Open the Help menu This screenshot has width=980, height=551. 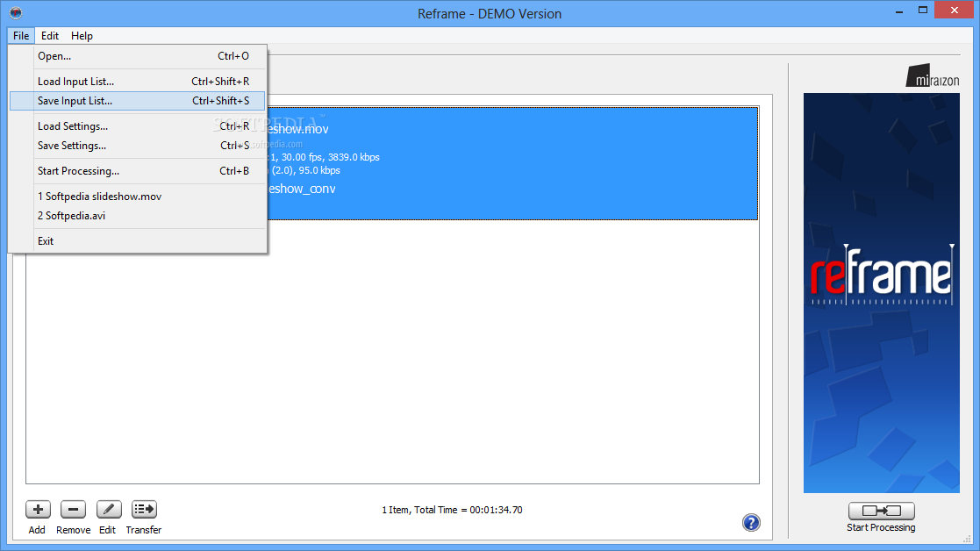click(x=82, y=36)
